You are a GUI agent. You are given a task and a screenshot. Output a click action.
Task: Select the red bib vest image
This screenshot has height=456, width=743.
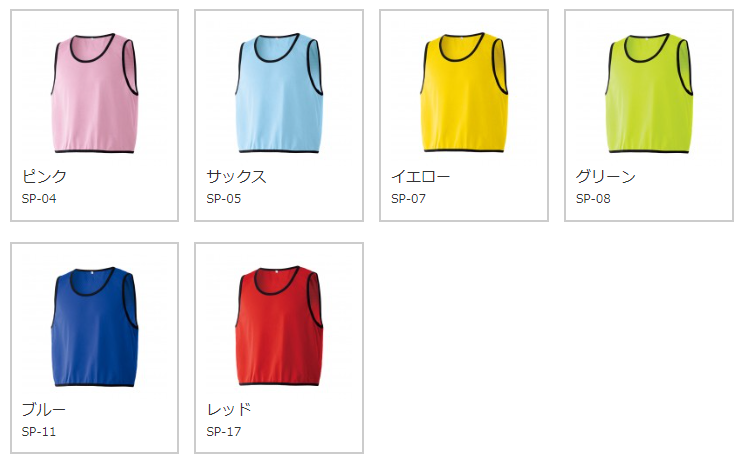[280, 326]
